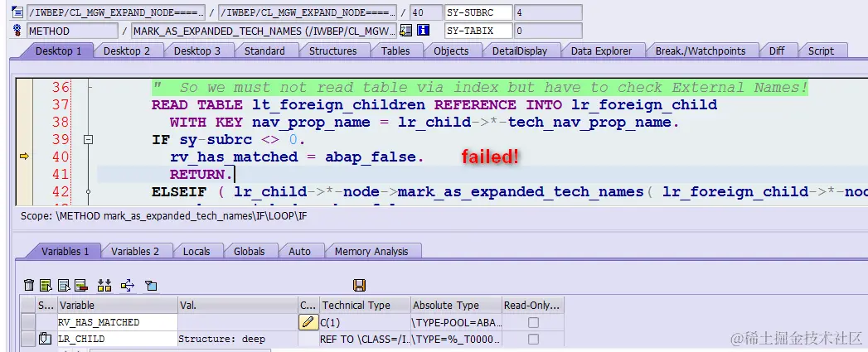The width and height of the screenshot is (868, 352).
Task: Click the funnel icon in the variables toolbar
Action: click(151, 286)
